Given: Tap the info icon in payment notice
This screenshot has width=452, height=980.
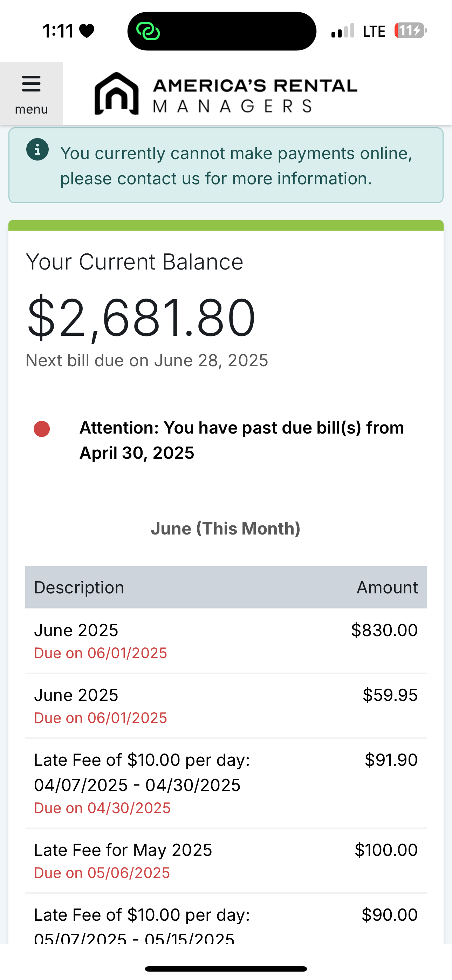Looking at the screenshot, I should pyautogui.click(x=37, y=150).
